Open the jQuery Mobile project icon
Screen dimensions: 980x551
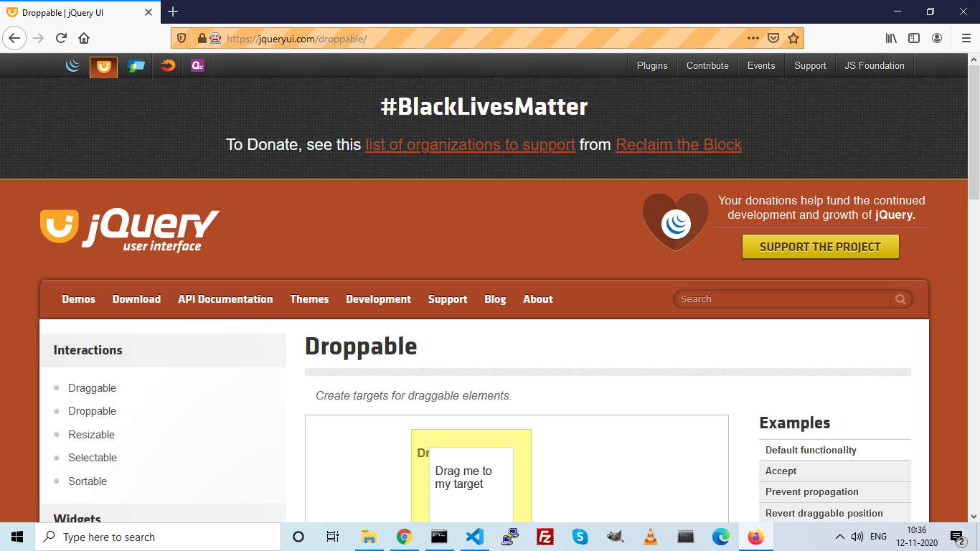pyautogui.click(x=136, y=66)
